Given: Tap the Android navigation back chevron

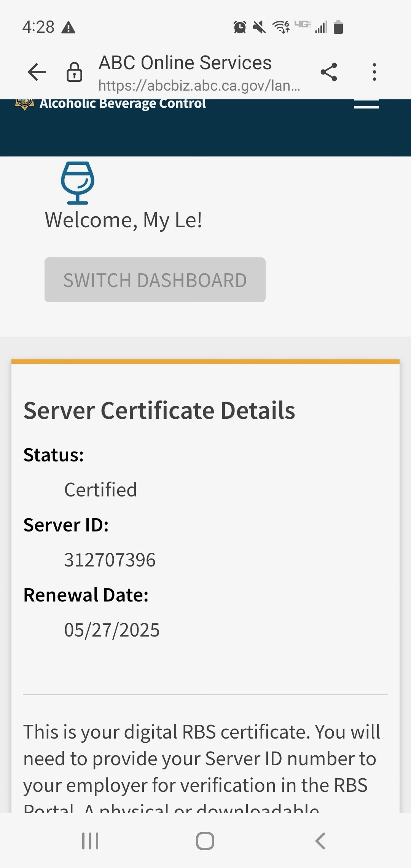Looking at the screenshot, I should 320,841.
